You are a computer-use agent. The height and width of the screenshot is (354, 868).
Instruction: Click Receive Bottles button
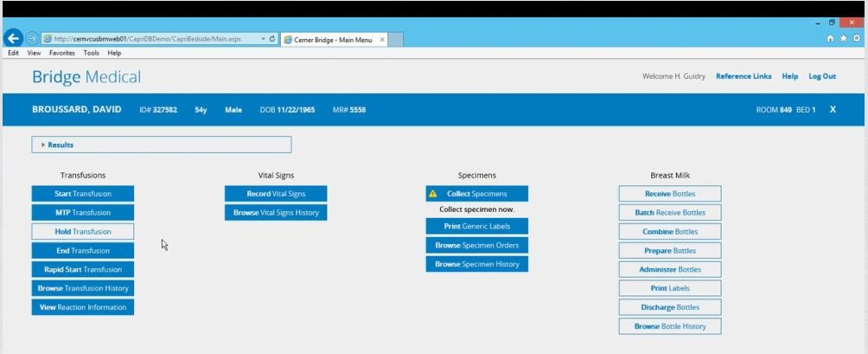coord(670,194)
